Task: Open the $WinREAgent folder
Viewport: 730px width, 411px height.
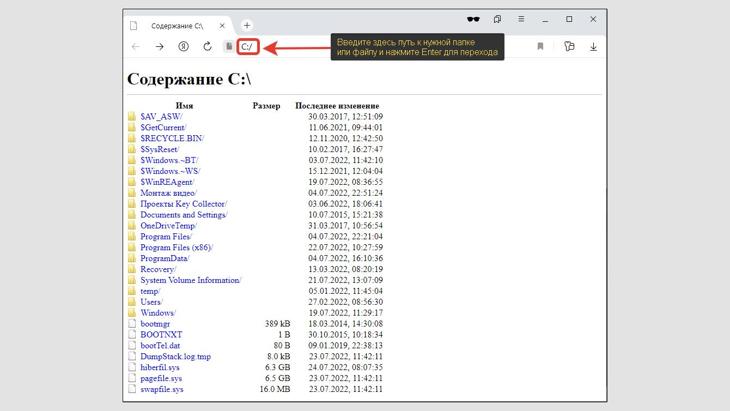Action: 168,182
